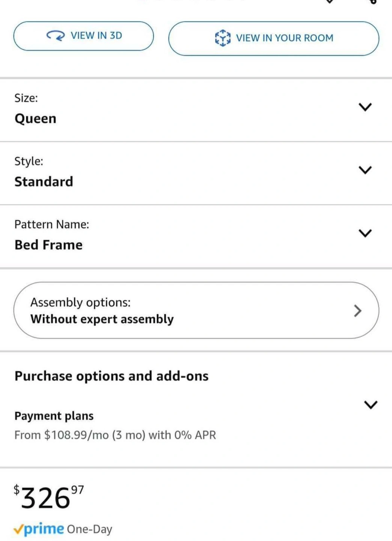Tap the $108.99/mo 0% APR offer text
Viewport: 392px width, 541px height.
click(x=115, y=435)
